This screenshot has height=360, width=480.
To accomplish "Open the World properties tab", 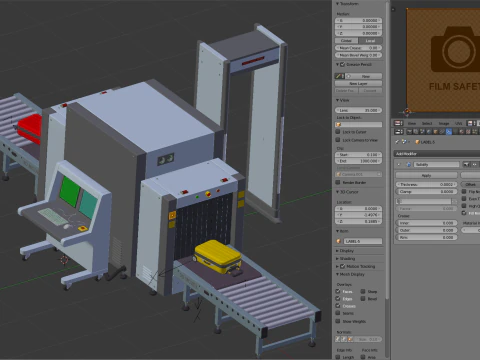I will [x=429, y=131].
